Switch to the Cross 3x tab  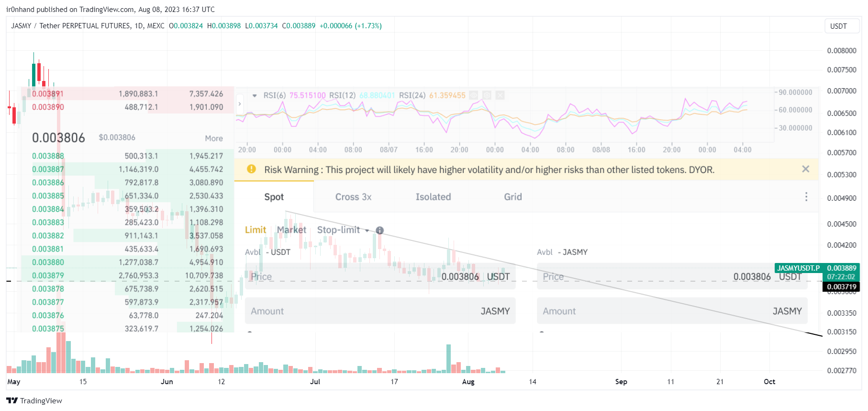click(x=353, y=197)
